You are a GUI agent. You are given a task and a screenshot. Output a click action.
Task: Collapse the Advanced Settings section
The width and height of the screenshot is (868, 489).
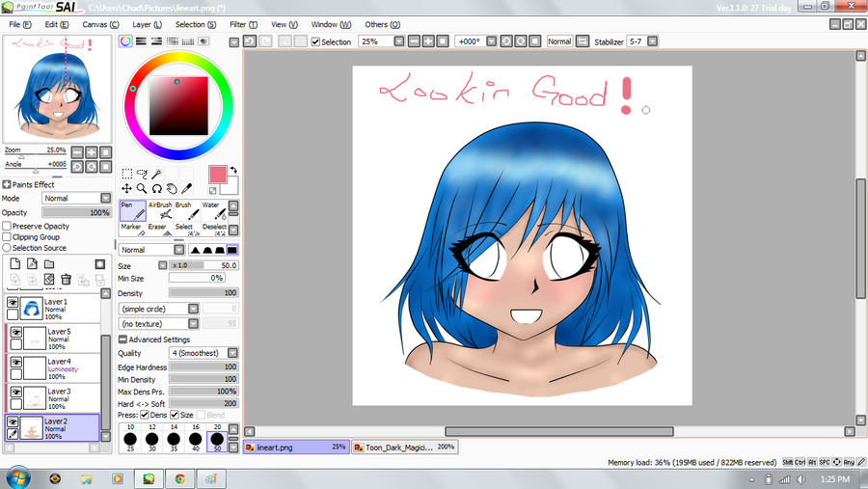click(x=122, y=340)
